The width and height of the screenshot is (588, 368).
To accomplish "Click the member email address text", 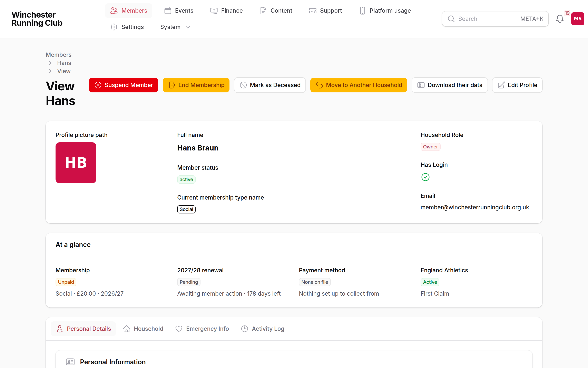I will tap(474, 207).
